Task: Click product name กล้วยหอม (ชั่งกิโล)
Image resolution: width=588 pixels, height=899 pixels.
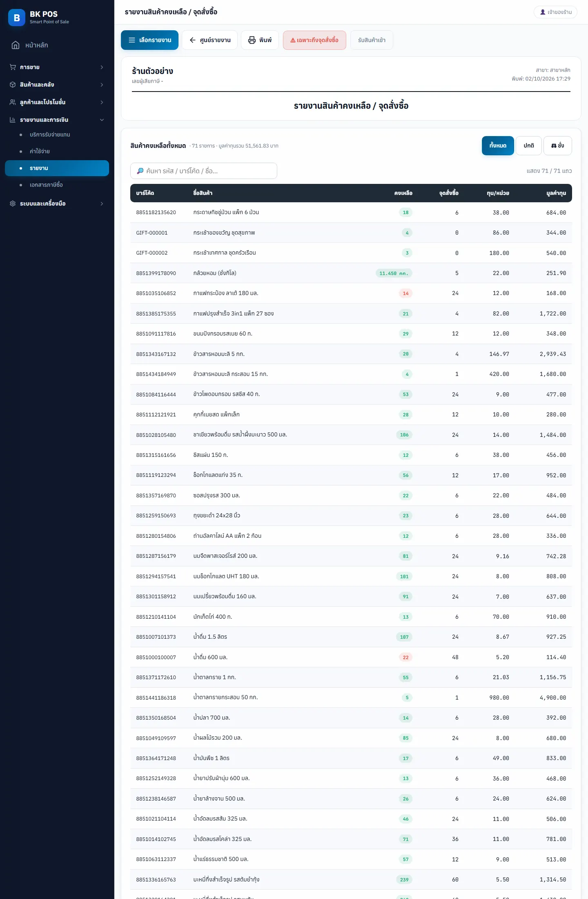Action: (x=215, y=273)
